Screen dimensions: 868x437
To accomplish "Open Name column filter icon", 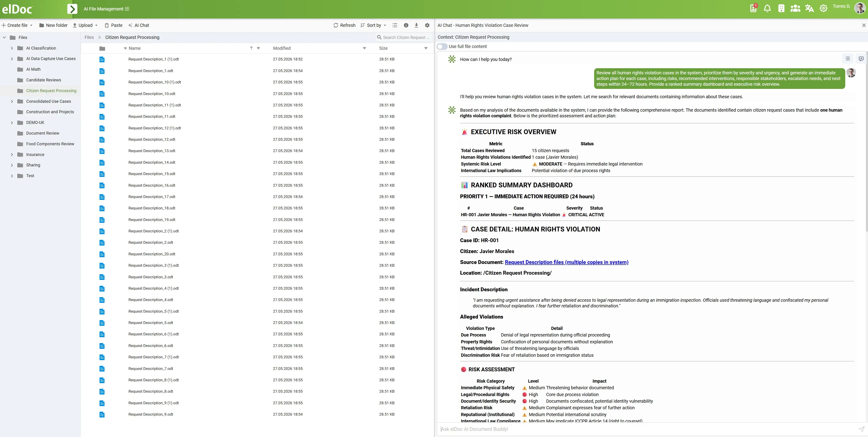I will point(258,48).
